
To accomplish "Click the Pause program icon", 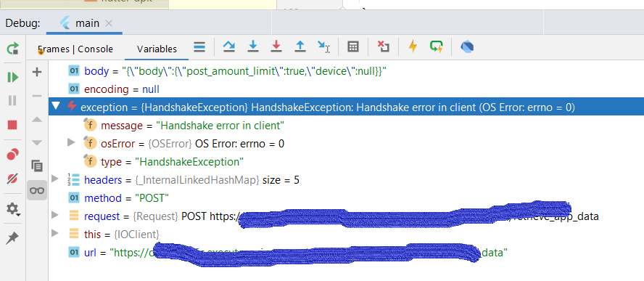I will click(12, 100).
